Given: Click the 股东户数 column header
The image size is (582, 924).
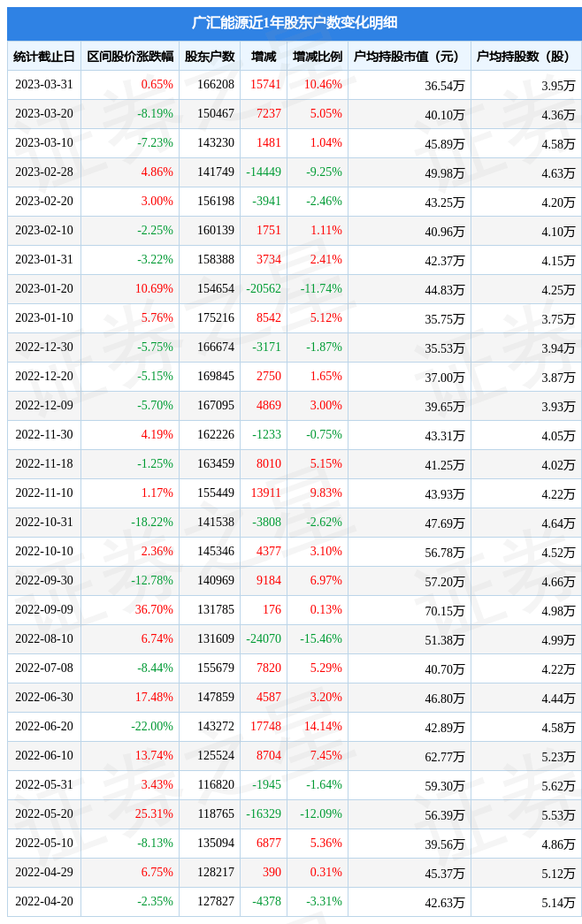Looking at the screenshot, I should (x=210, y=57).
